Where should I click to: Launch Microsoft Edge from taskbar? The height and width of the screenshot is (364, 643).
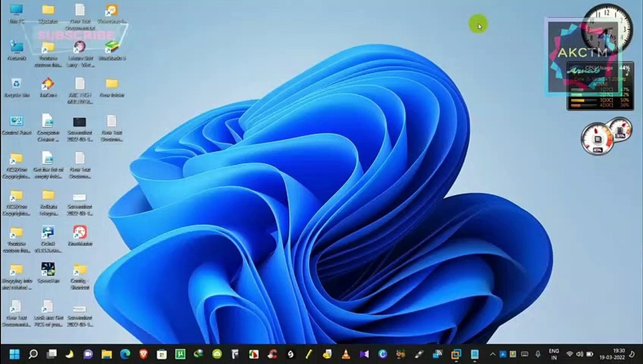coord(125,354)
